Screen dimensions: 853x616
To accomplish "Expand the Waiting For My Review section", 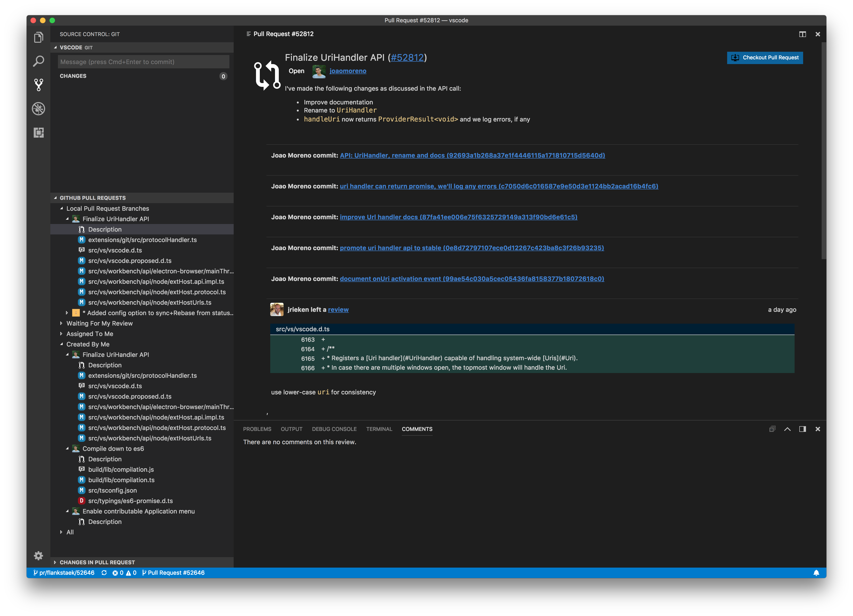I will (x=99, y=323).
